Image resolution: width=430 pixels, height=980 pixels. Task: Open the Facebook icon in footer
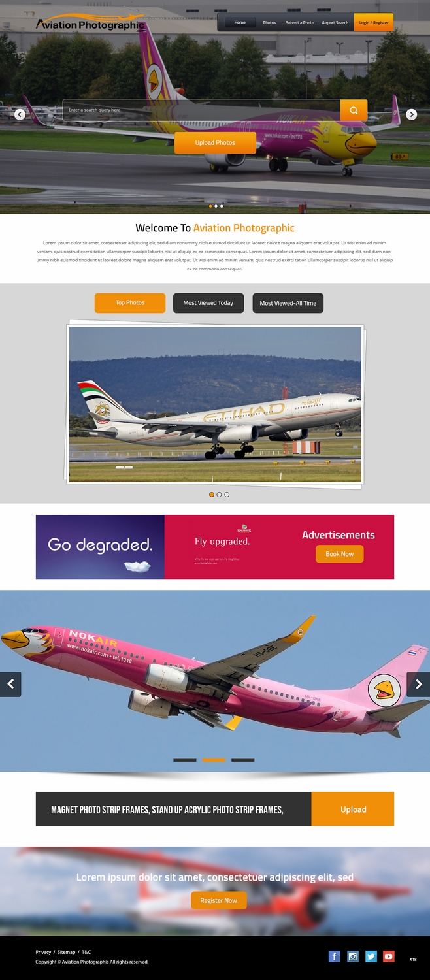pos(334,956)
